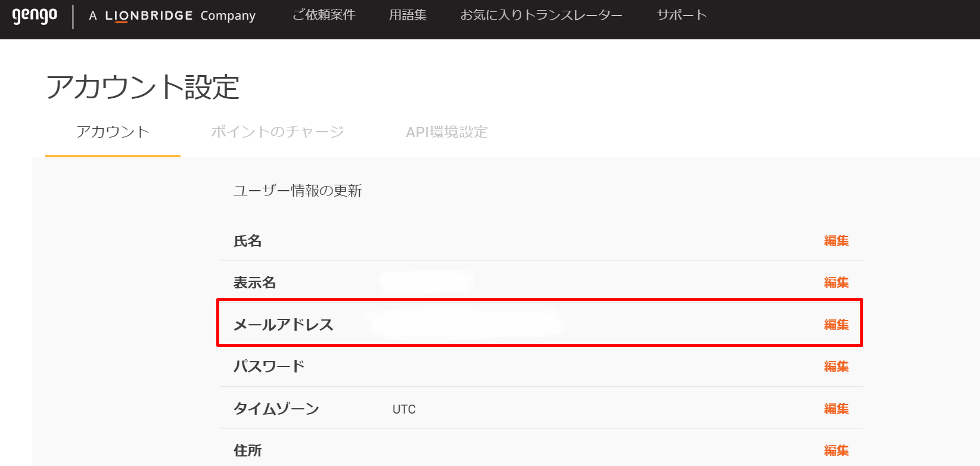Edit the メールアドレス entry

pyautogui.click(x=836, y=325)
